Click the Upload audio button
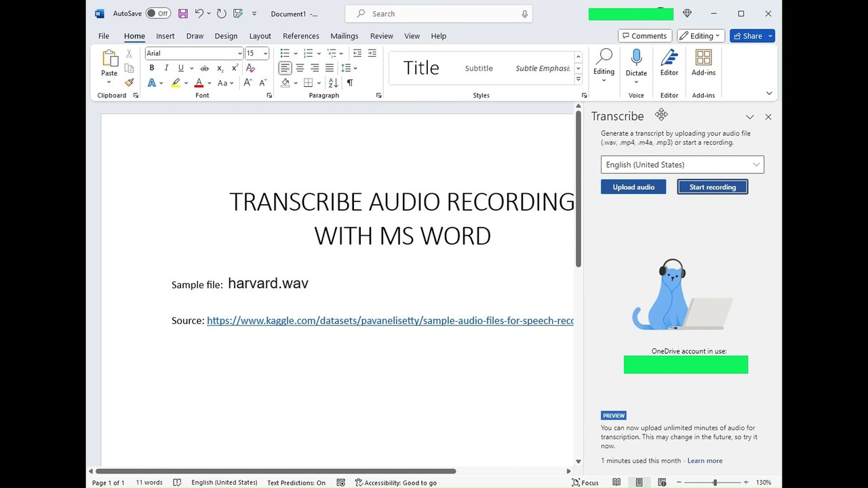Screen dimensions: 868x488 pos(633,187)
